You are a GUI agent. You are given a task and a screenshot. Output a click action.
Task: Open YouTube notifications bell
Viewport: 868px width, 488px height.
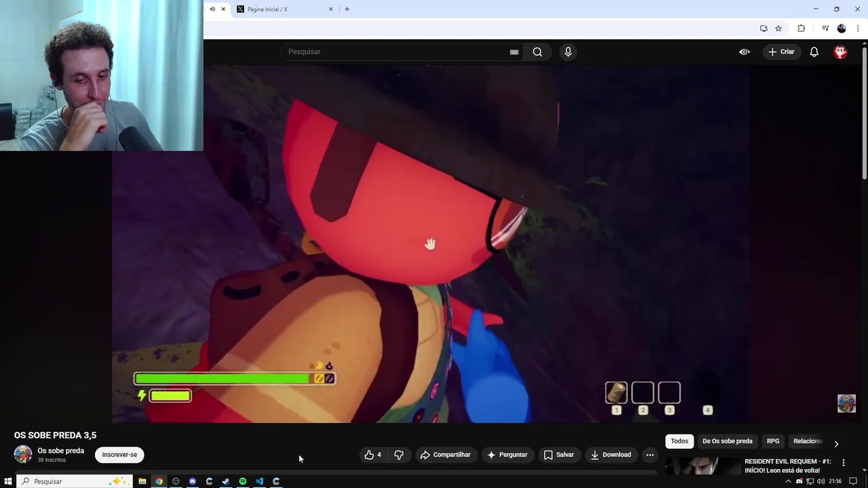coord(814,52)
